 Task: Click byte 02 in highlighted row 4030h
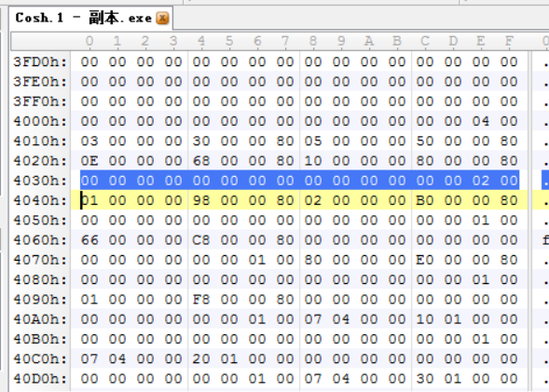(481, 181)
